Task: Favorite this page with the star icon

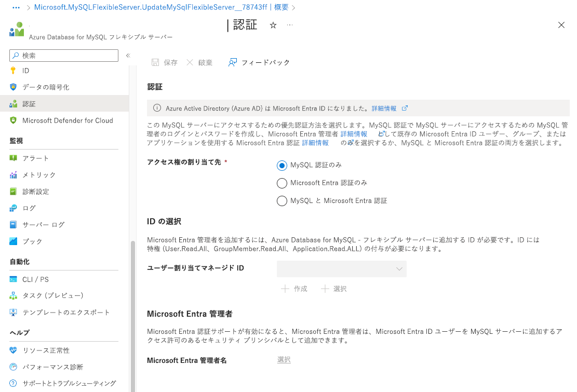Action: tap(273, 25)
